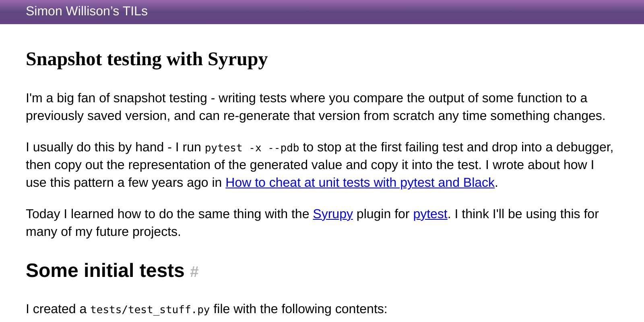Click the sentence starting 'I usually do this by hand'
Image resolution: width=644 pixels, height=322 pixels.
tap(320, 165)
